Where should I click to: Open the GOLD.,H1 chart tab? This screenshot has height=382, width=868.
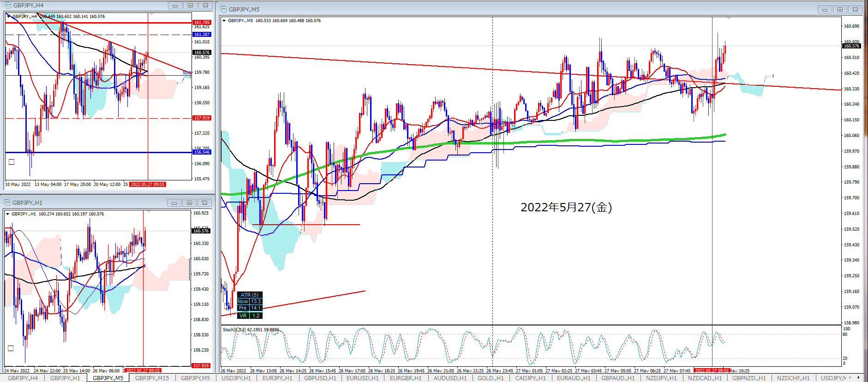coord(490,378)
